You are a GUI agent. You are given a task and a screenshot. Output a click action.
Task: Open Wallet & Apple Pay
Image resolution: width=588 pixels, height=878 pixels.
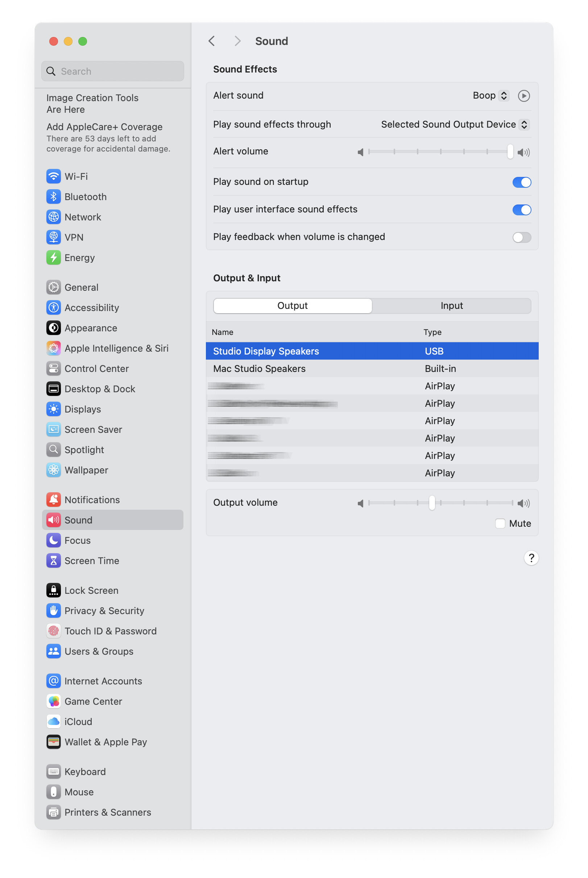(x=112, y=742)
